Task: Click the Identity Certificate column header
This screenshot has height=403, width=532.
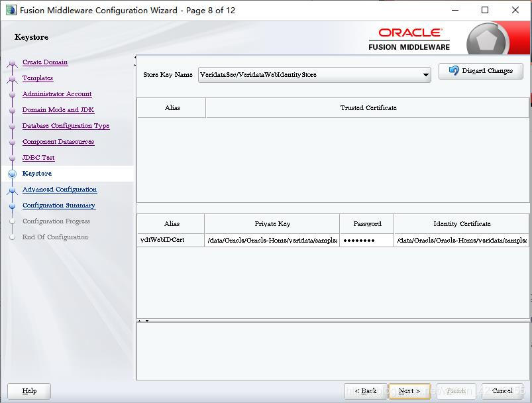Action: (x=461, y=224)
